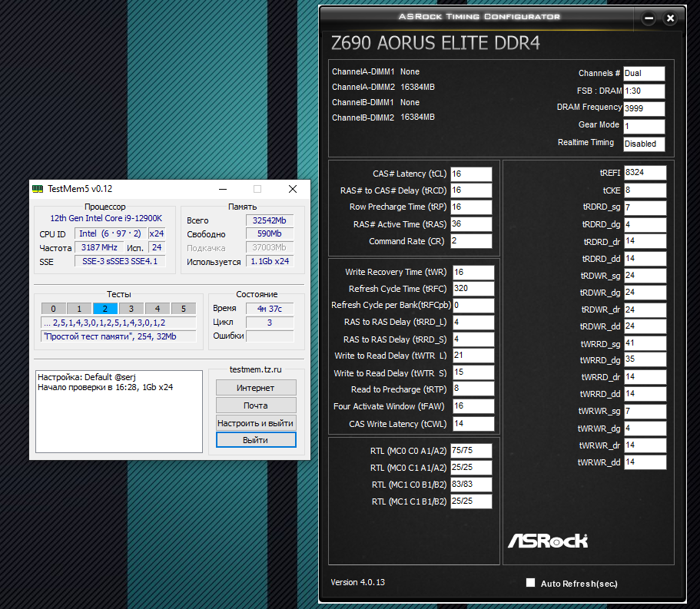Click the Command Rate (CR) field
700x609 pixels.
pos(471,241)
